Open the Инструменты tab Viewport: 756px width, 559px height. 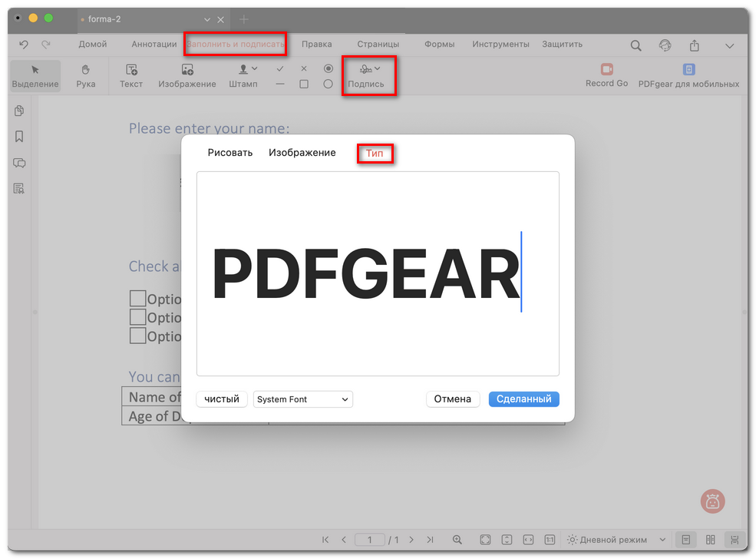(500, 44)
